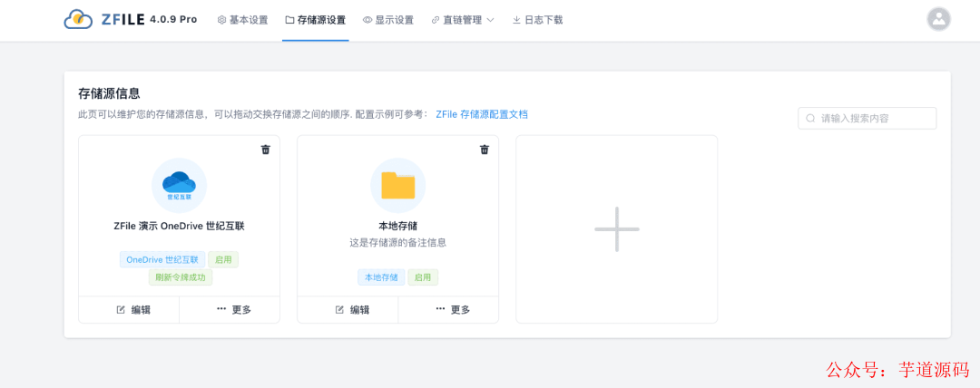The image size is (980, 388).
Task: Click the OneDrive 世纪互联 type tag
Action: pyautogui.click(x=162, y=260)
